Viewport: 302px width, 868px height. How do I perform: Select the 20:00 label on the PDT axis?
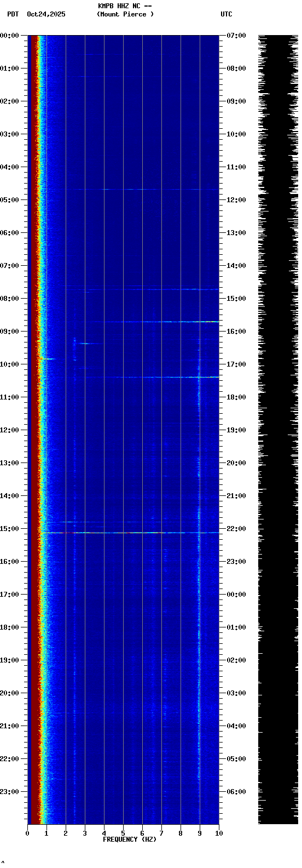tap(9, 693)
